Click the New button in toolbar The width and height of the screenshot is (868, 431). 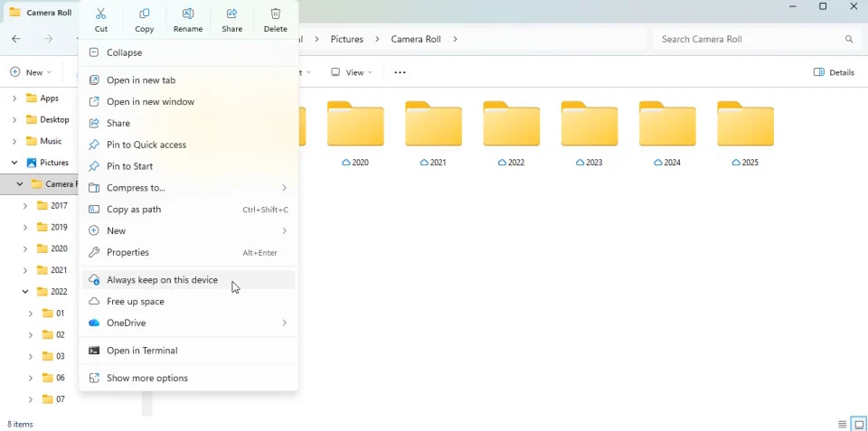31,72
